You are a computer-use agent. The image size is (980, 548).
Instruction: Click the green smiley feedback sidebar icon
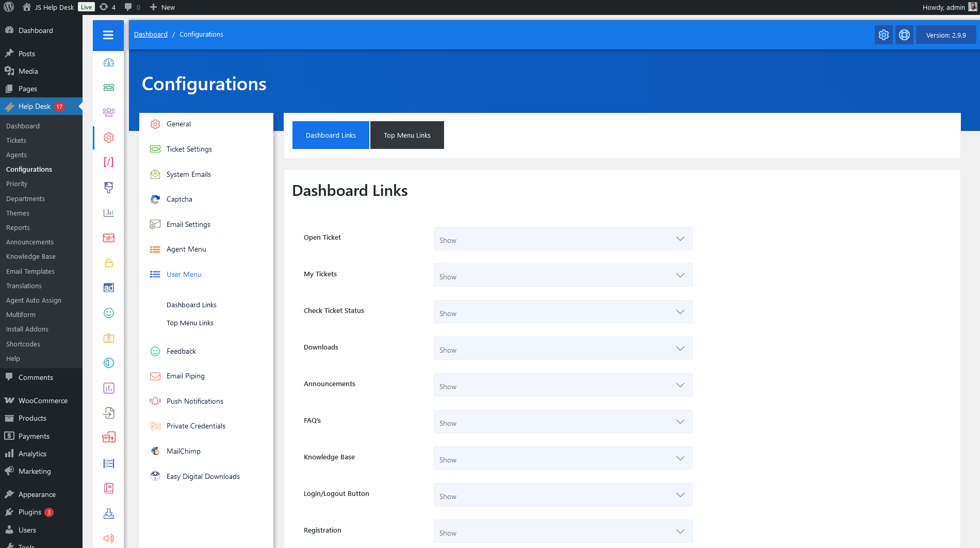(x=108, y=313)
